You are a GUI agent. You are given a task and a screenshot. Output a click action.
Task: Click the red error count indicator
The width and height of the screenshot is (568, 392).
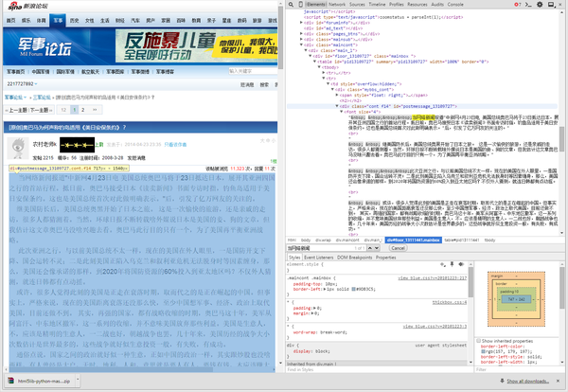pyautogui.click(x=518, y=5)
